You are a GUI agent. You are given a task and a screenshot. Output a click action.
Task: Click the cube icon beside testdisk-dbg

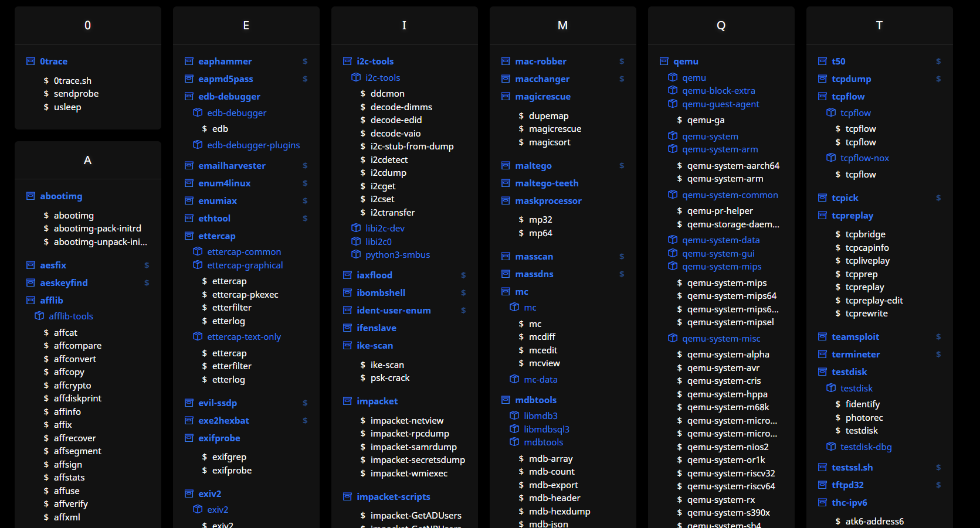(x=831, y=447)
